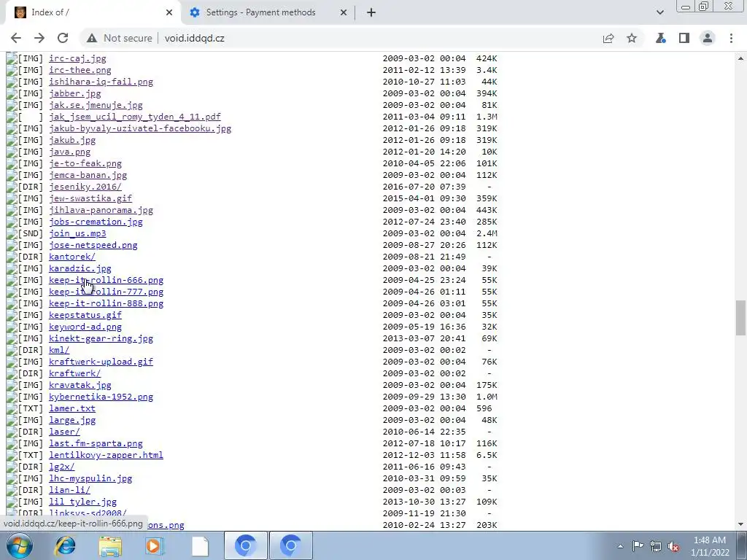The image size is (747, 560).
Task: Select the date 2016-07-20 07:39 text
Action: click(424, 187)
